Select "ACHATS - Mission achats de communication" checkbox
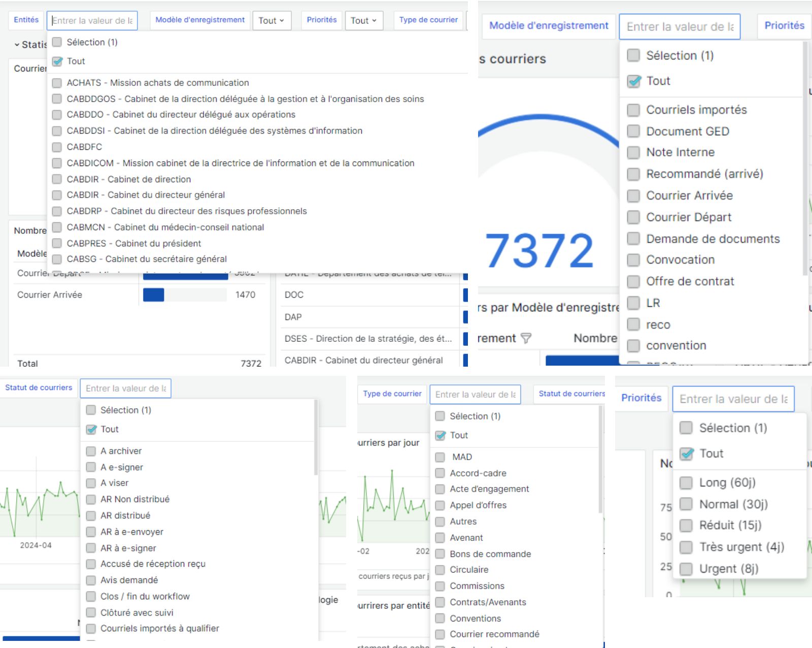 [x=57, y=83]
